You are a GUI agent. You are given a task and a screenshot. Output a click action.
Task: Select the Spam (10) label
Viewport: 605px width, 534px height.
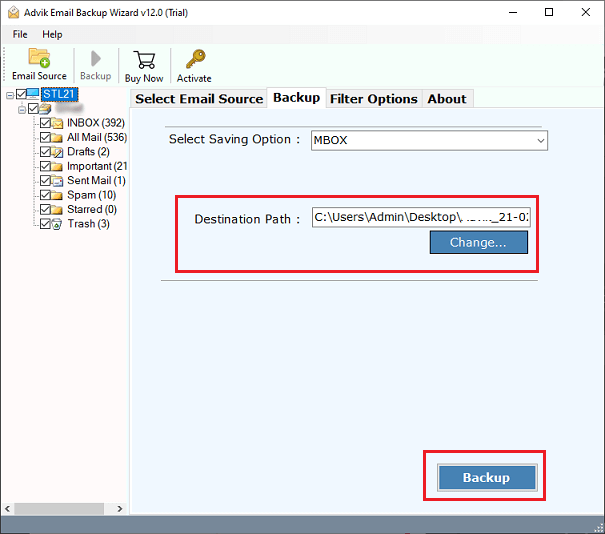click(x=91, y=195)
